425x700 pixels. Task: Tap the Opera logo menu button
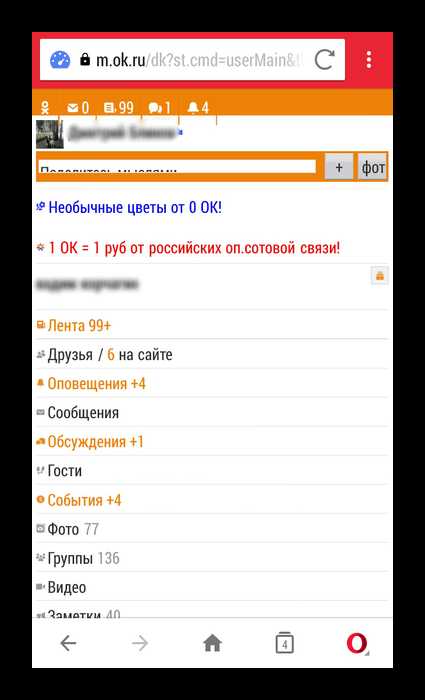[357, 643]
